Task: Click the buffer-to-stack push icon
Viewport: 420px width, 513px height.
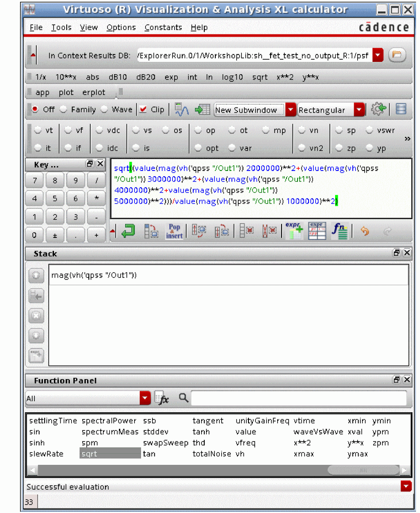Action: [221, 231]
